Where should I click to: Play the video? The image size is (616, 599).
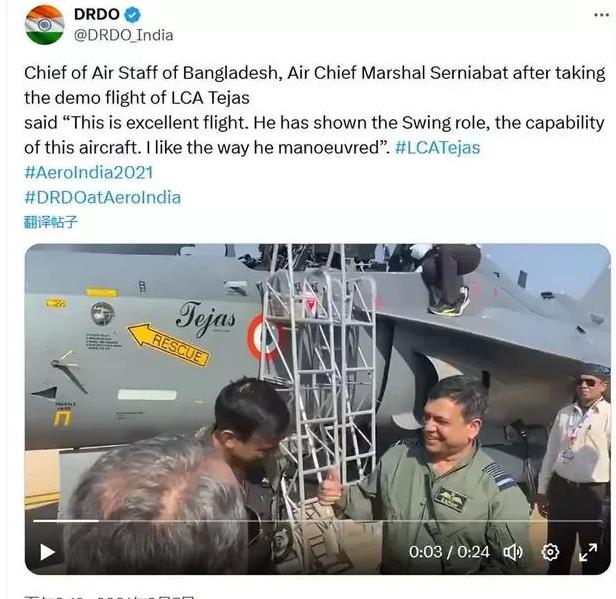point(48,552)
